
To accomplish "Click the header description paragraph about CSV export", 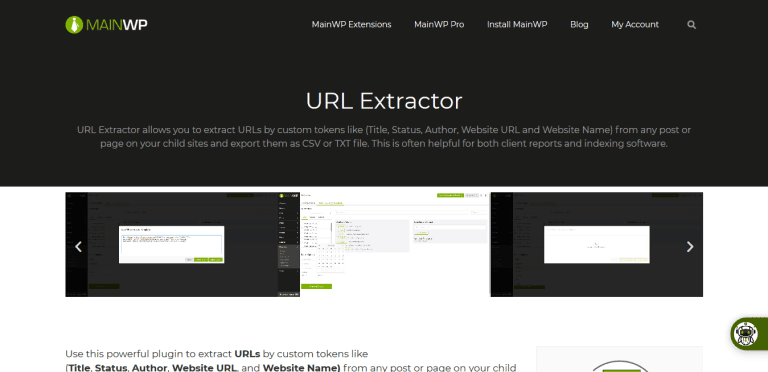I will click(x=384, y=137).
